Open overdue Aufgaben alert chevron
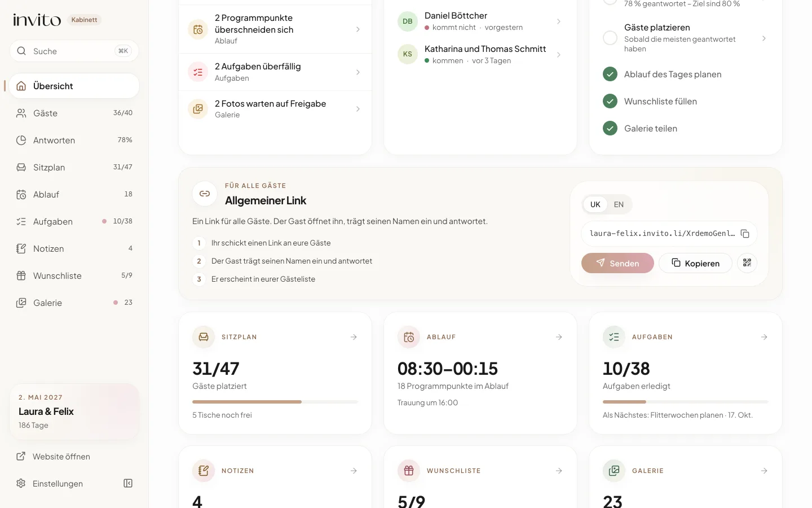The width and height of the screenshot is (812, 508). pyautogui.click(x=358, y=72)
